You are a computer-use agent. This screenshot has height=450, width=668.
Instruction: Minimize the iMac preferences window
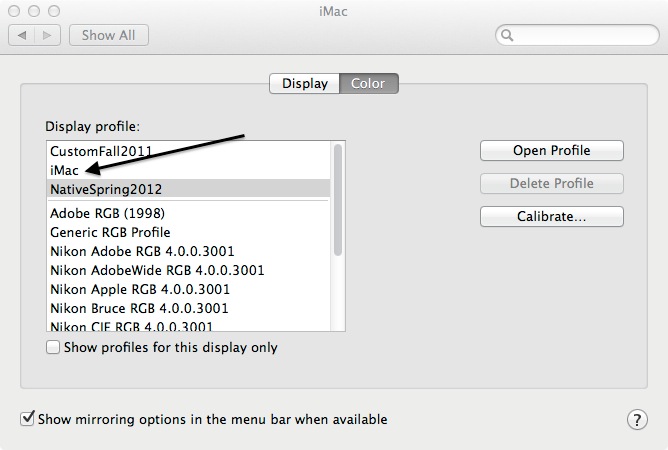(34, 11)
